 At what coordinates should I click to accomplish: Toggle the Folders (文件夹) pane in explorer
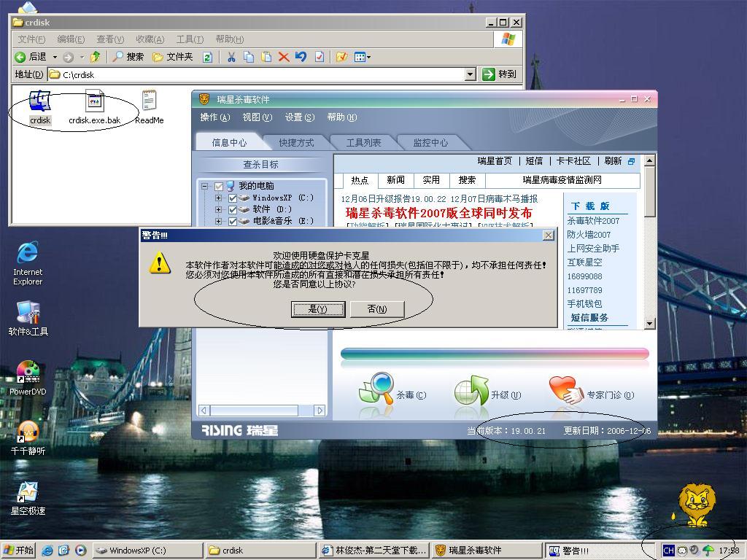coord(172,57)
